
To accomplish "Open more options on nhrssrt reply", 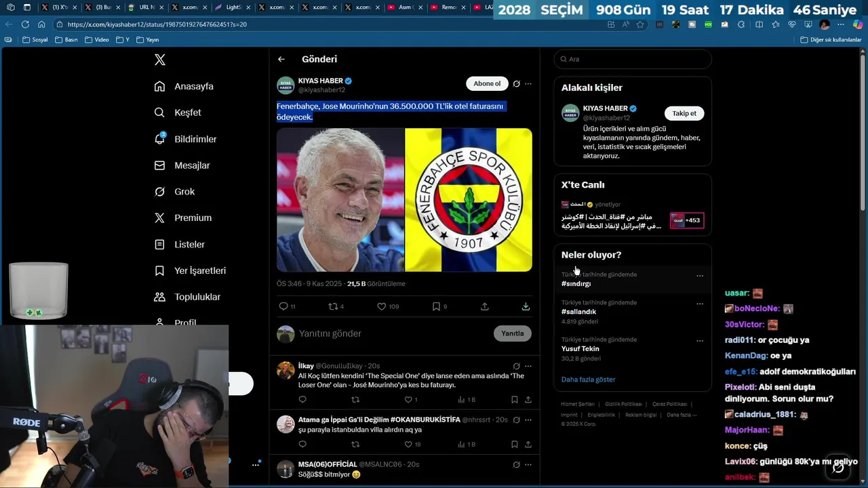I will (x=528, y=420).
